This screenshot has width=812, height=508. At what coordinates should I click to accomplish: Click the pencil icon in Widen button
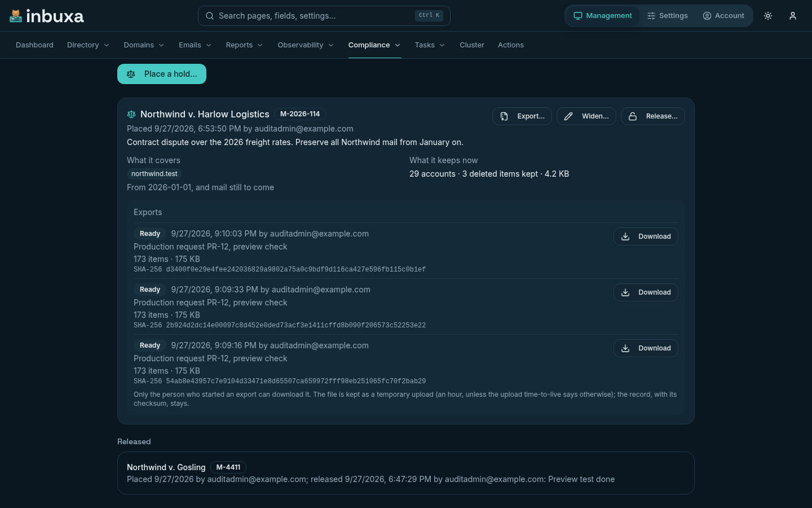pyautogui.click(x=568, y=116)
